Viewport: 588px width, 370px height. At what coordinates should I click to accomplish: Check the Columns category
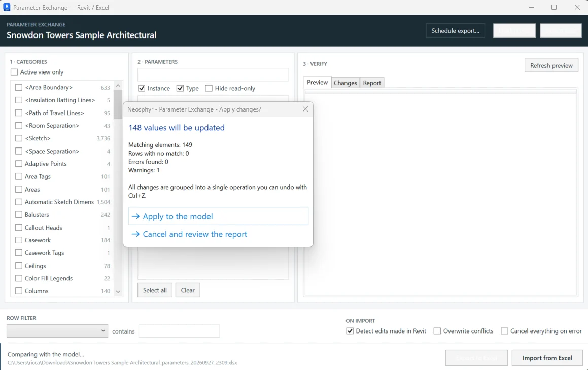[19, 291]
